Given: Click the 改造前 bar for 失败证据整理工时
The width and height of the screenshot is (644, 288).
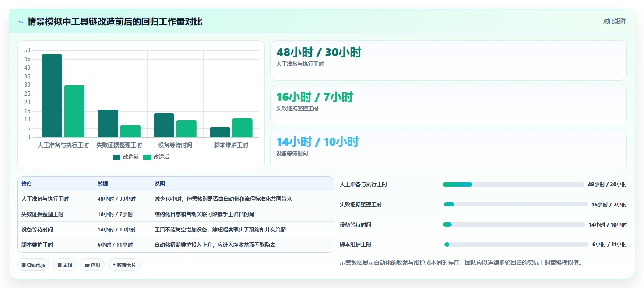Looking at the screenshot, I should (x=108, y=123).
